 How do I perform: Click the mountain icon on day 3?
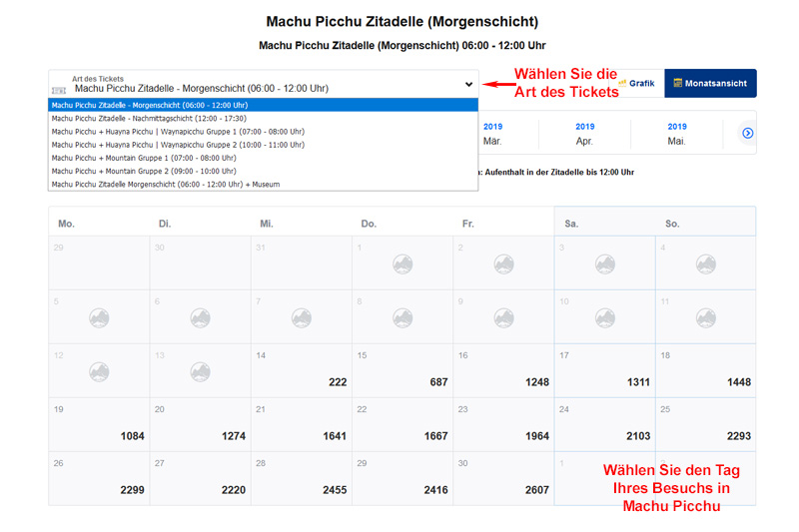point(605,265)
